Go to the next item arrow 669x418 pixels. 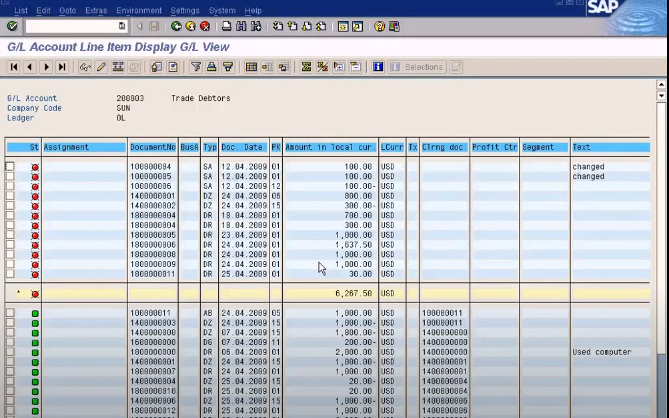[46, 67]
